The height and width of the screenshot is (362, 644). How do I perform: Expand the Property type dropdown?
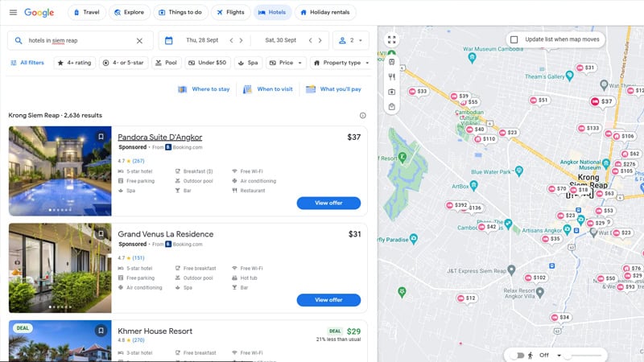(x=341, y=63)
